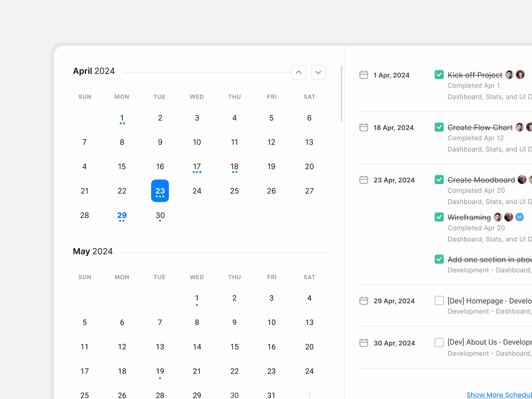The image size is (532, 399).
Task: Click the calendar icon beside 23 Apr, 2024
Action: click(x=364, y=180)
